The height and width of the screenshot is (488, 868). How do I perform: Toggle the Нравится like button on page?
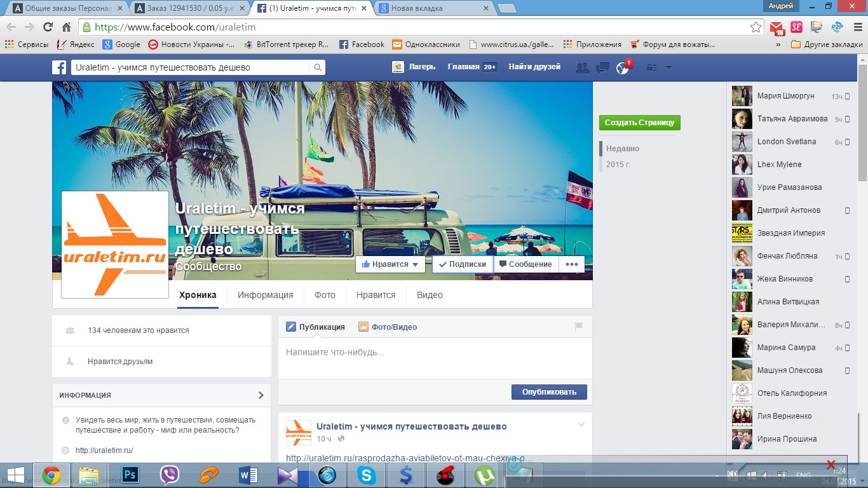(x=390, y=264)
